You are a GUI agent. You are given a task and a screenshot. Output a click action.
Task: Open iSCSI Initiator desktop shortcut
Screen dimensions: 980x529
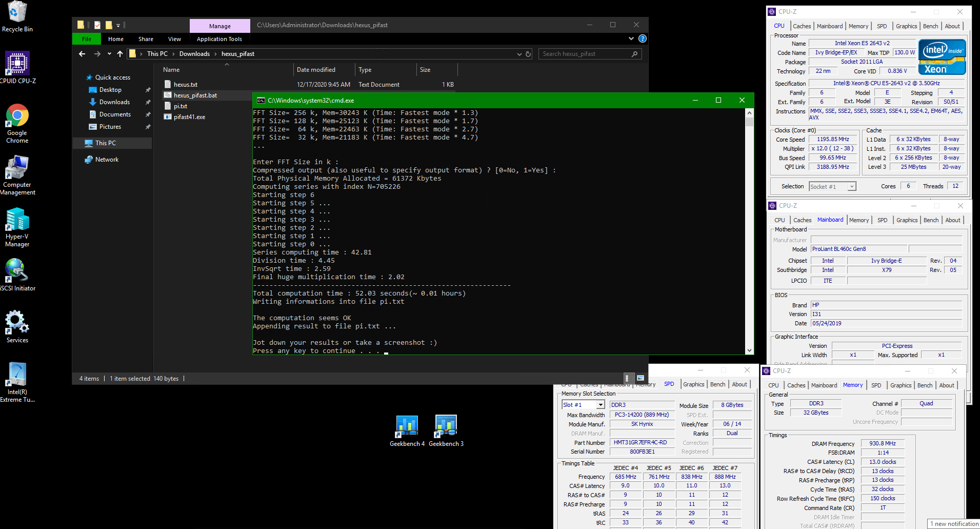[17, 275]
